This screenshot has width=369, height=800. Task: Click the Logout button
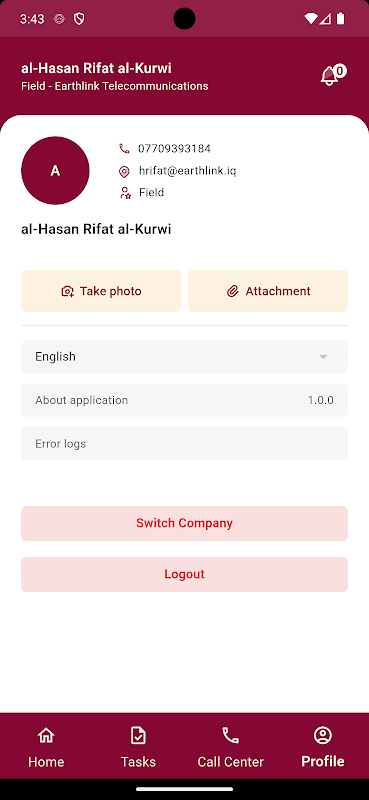pyautogui.click(x=184, y=574)
